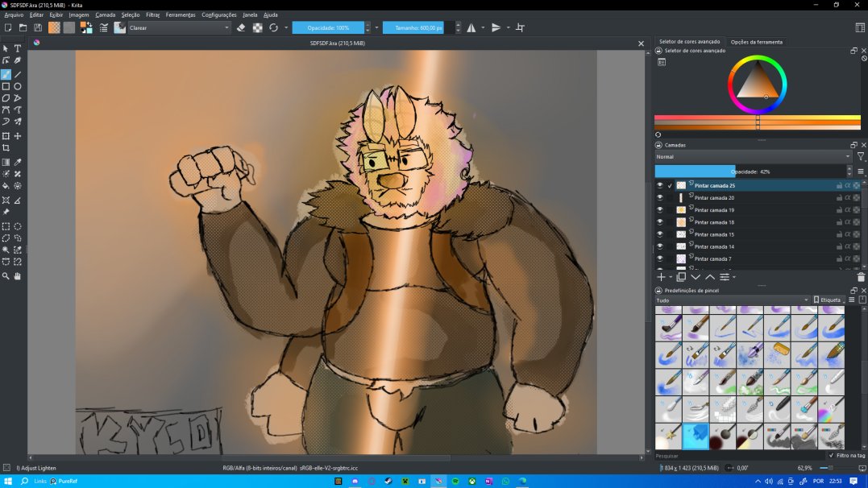The image size is (868, 488).
Task: Select the Freehand Brush tool
Action: click(6, 74)
